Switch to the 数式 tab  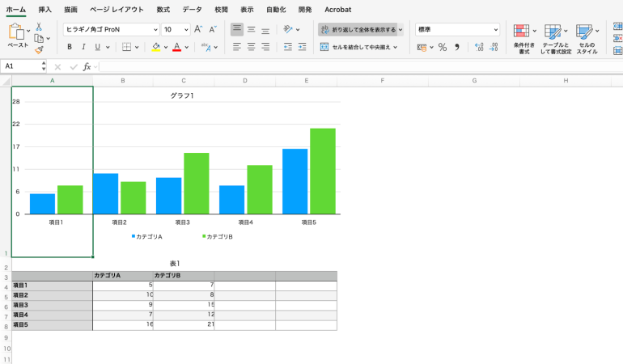click(163, 10)
